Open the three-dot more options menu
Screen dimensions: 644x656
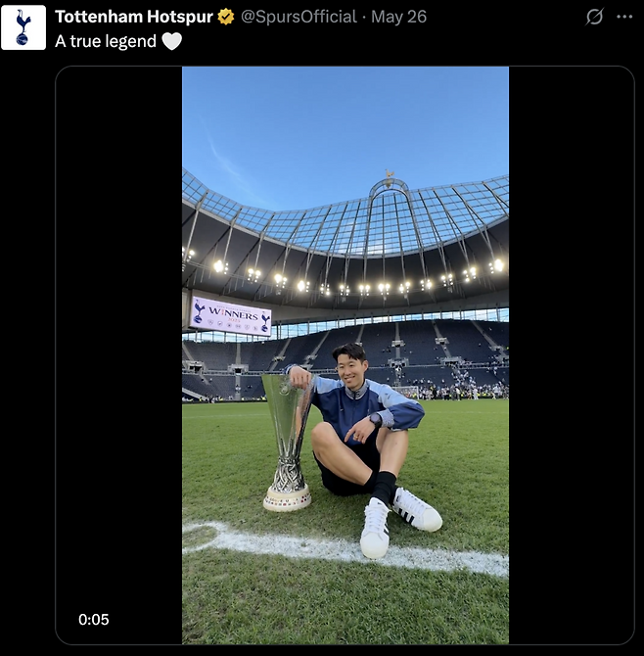click(624, 17)
